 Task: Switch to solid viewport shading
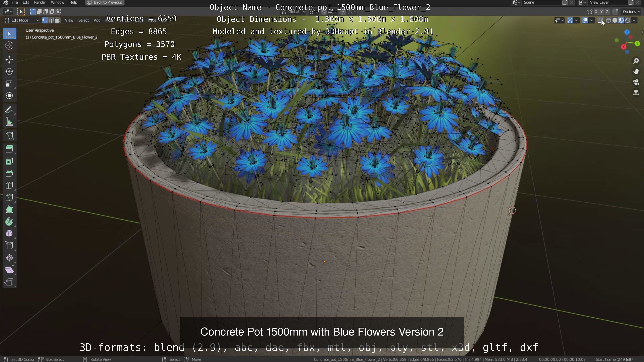coord(615,20)
